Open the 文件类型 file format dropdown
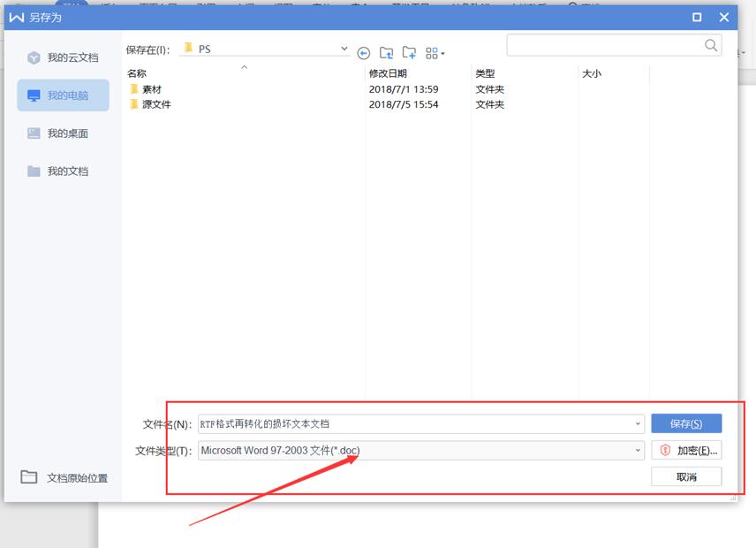Screen dimensions: 756x548 pos(638,450)
